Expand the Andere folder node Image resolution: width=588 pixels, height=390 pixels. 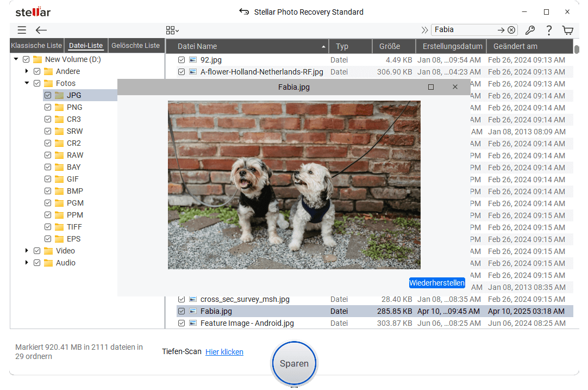click(27, 71)
